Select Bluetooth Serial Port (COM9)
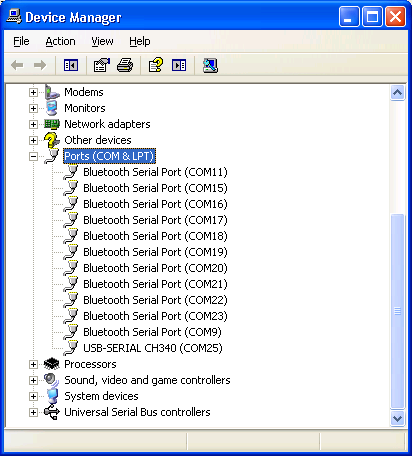412x456 pixels. 152,332
